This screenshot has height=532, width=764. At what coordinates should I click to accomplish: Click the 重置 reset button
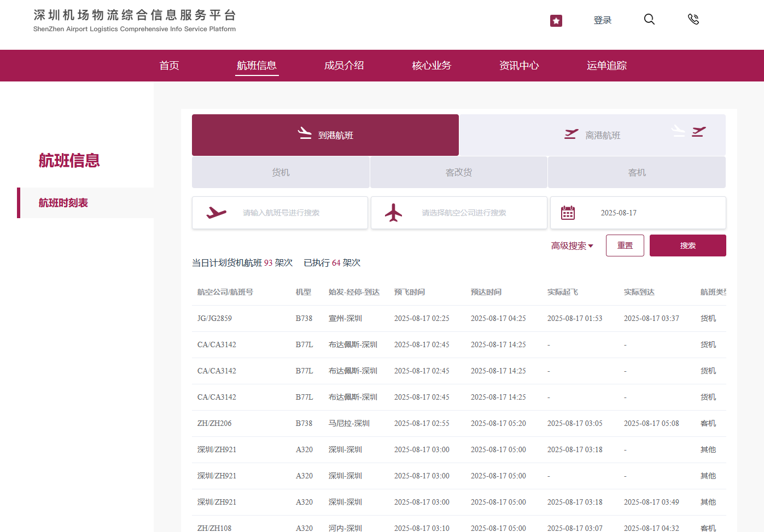[x=625, y=245]
